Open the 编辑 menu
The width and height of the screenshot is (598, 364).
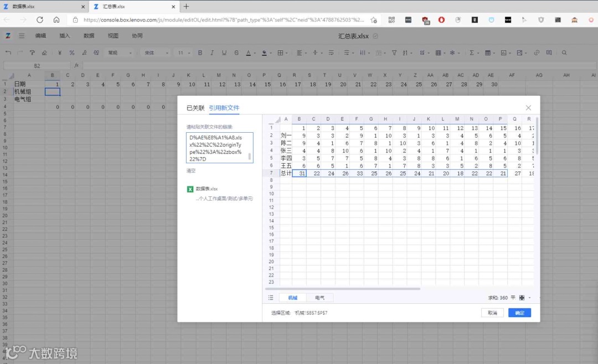click(x=40, y=35)
